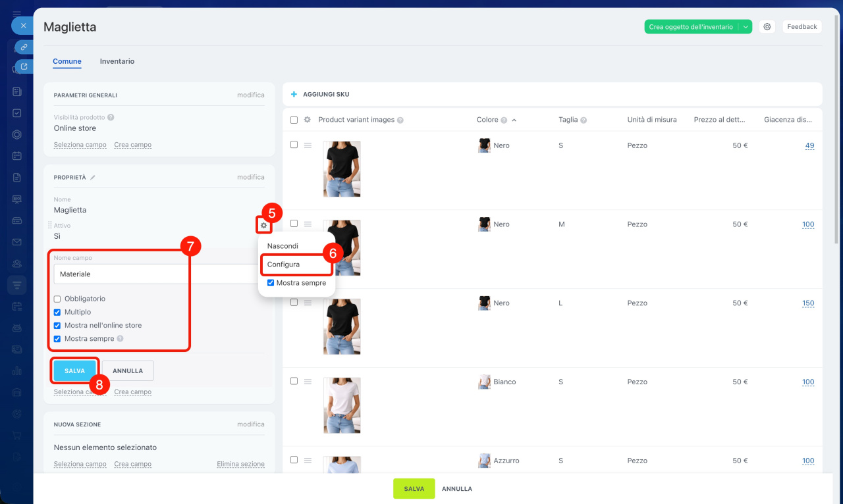Click the gear icon next to Attivo field
The image size is (843, 504).
pos(263,226)
